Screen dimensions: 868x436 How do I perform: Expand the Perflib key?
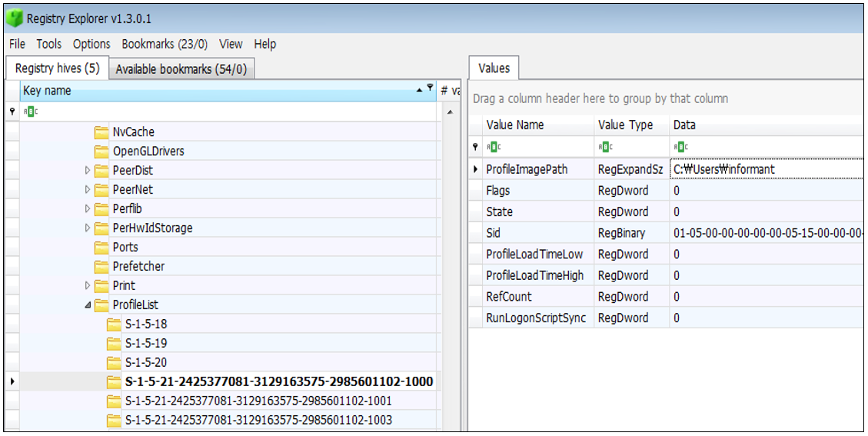[x=88, y=209]
